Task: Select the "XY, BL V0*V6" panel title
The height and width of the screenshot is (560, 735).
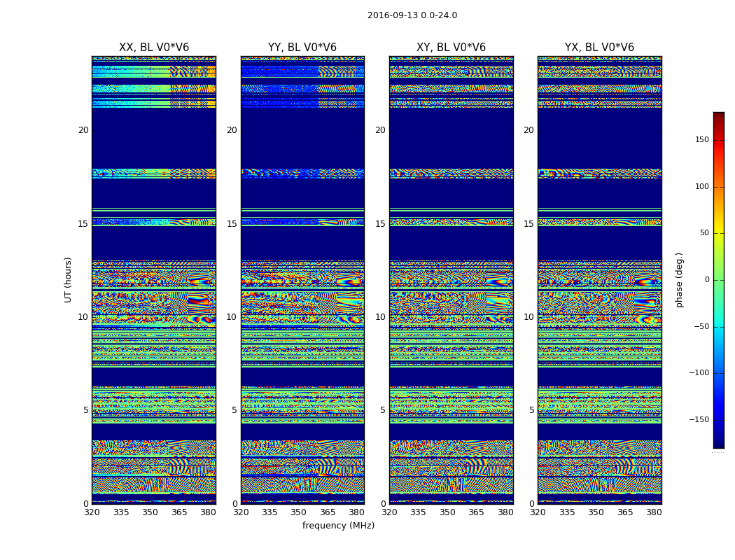Action: pos(451,48)
